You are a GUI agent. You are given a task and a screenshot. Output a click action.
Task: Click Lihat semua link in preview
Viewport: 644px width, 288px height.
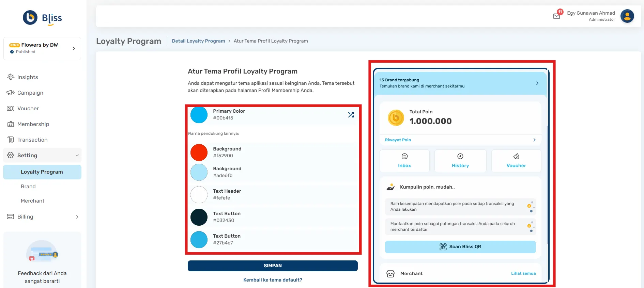(x=523, y=273)
